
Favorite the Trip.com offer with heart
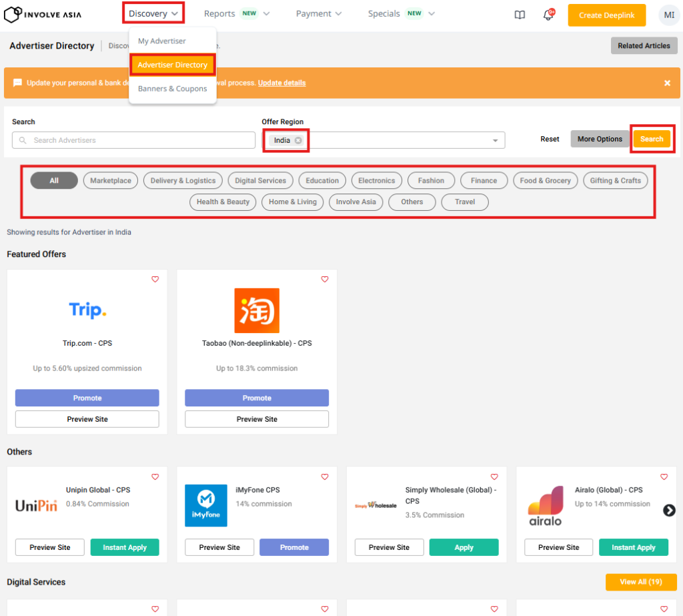(x=155, y=280)
